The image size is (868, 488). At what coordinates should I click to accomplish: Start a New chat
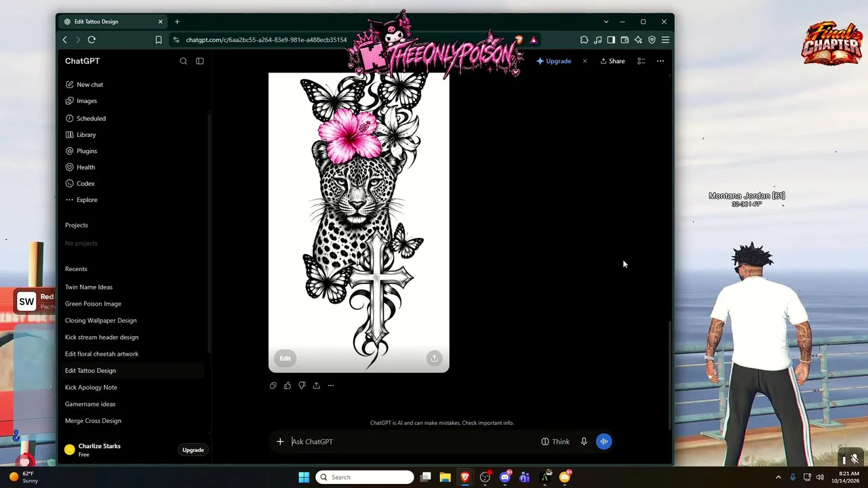[84, 85]
